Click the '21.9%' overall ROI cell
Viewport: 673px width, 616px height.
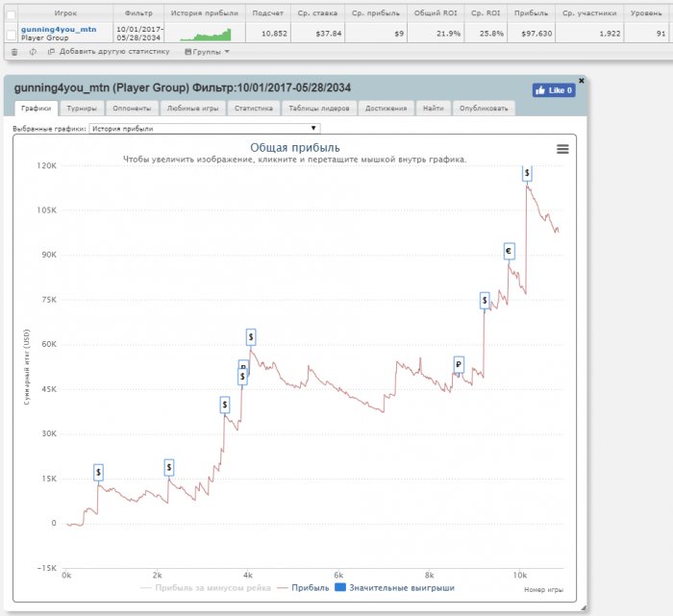449,34
